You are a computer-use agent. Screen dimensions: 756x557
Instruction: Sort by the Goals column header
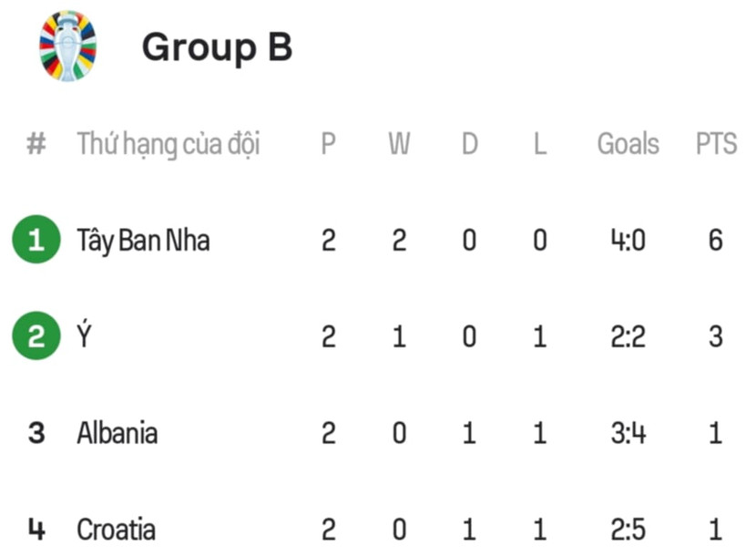pos(628,144)
